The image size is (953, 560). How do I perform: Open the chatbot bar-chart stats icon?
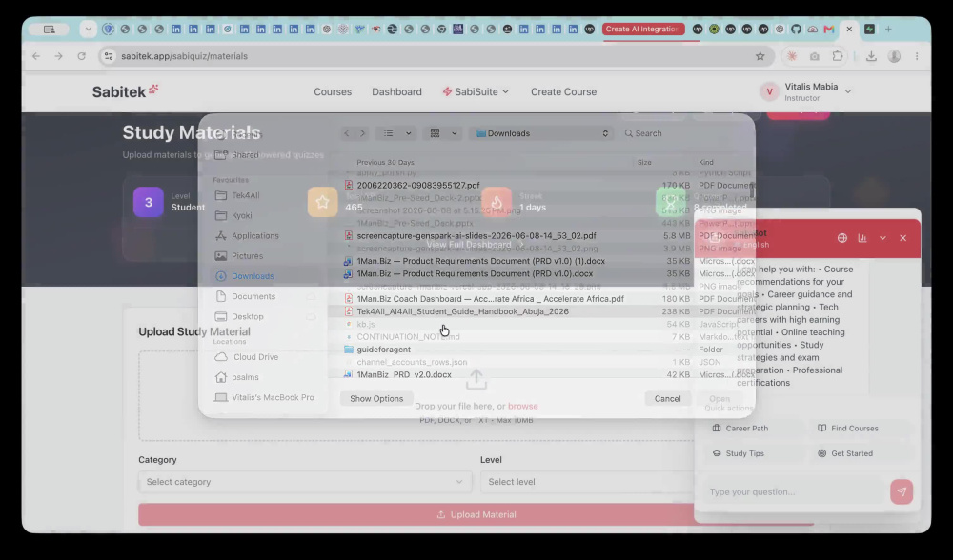pos(862,238)
